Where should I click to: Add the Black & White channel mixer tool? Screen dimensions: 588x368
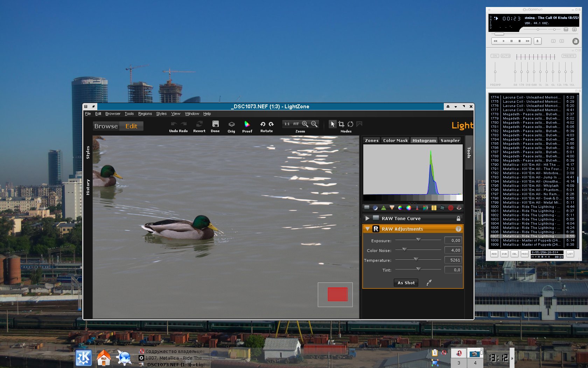426,208
